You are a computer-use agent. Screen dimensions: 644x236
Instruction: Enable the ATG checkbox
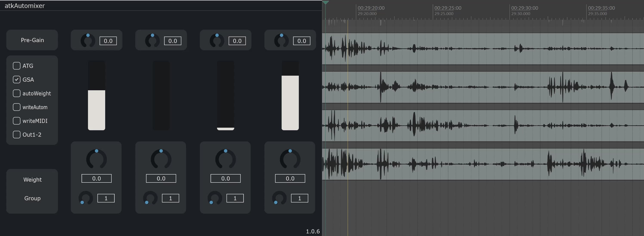pyautogui.click(x=17, y=66)
